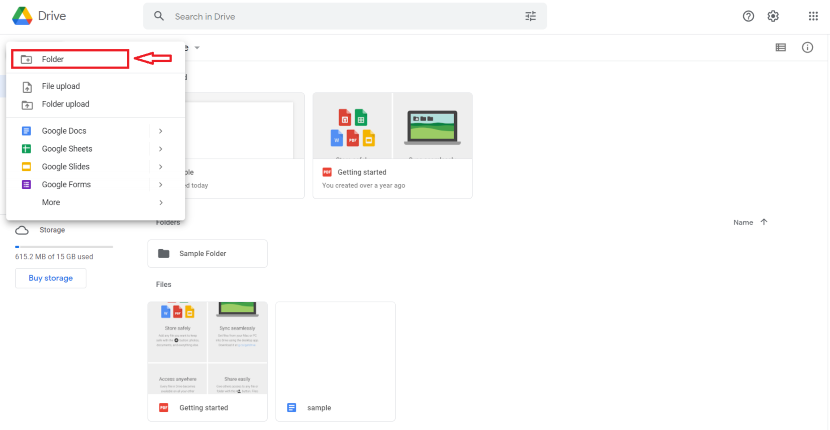Image resolution: width=830 pixels, height=430 pixels.
Task: Click the Google Docs icon in menu
Action: tap(26, 131)
